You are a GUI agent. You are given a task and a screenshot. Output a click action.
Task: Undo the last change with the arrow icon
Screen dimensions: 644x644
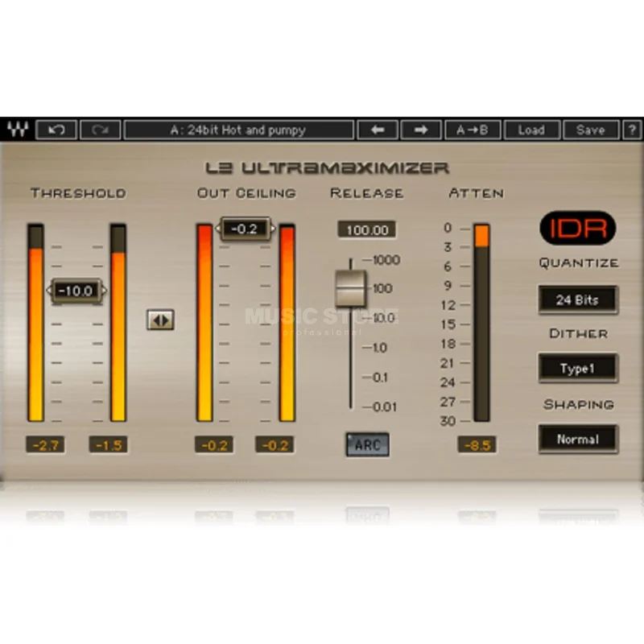point(56,130)
